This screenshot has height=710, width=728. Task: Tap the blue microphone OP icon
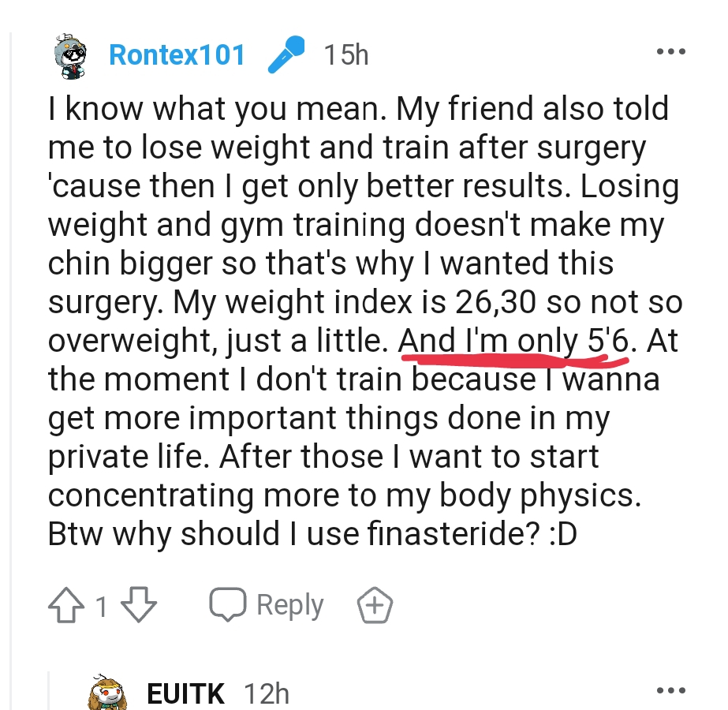(x=286, y=54)
